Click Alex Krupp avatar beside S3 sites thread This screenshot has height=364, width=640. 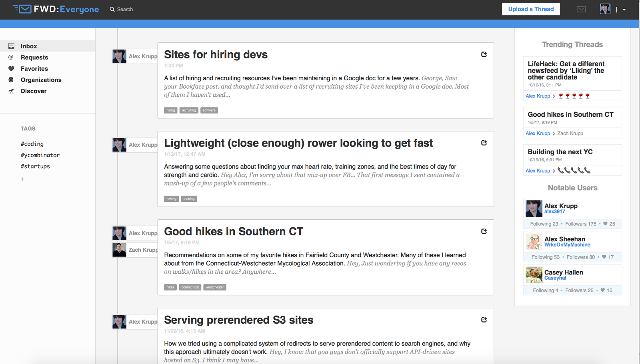(x=119, y=322)
